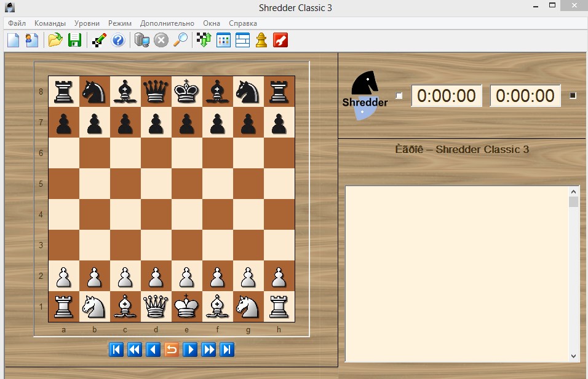Click notation panel scroll down arrow
The width and height of the screenshot is (588, 379).
[573, 356]
